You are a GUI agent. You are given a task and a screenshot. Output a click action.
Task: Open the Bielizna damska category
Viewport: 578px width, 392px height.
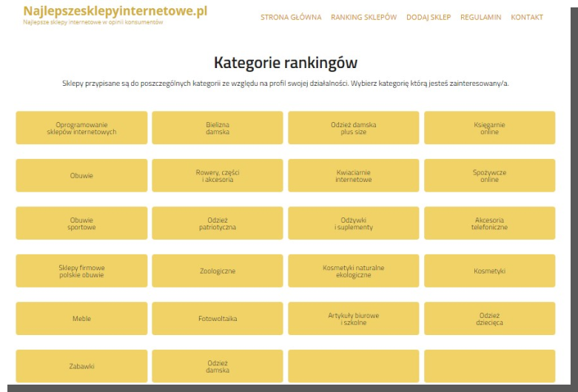click(218, 128)
